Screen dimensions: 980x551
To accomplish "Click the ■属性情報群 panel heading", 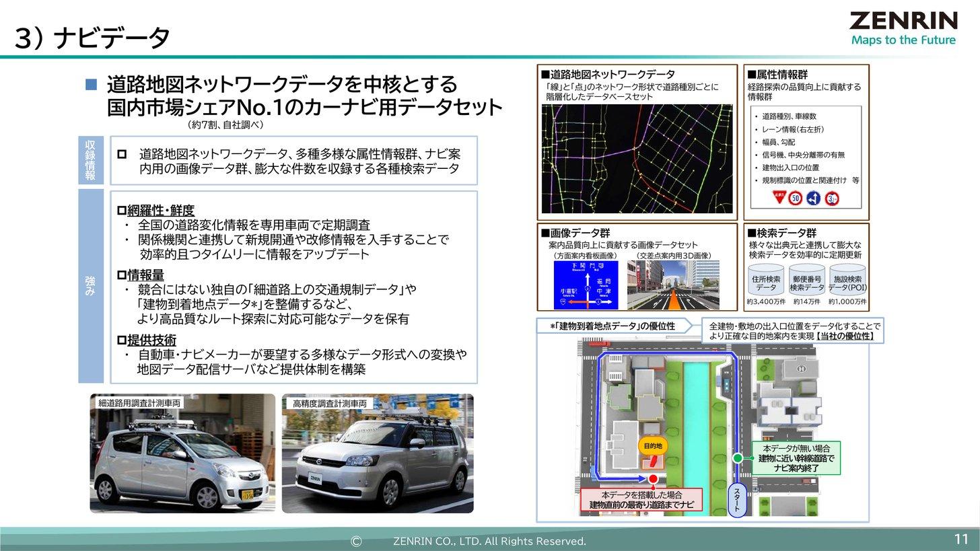I will coord(777,75).
